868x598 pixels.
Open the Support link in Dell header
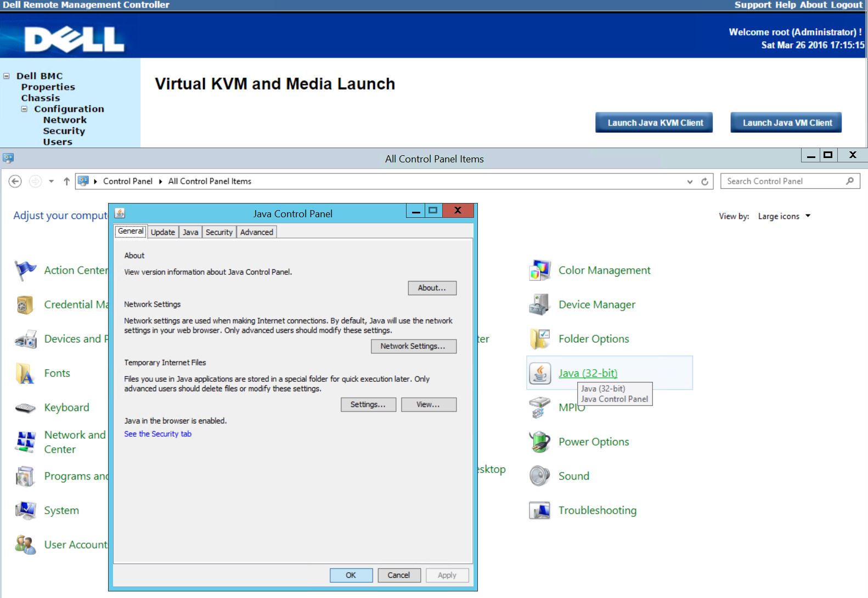pos(753,5)
